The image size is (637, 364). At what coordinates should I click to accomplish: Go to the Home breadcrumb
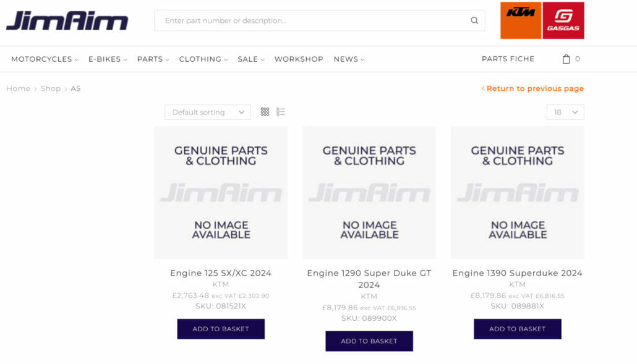click(x=19, y=88)
